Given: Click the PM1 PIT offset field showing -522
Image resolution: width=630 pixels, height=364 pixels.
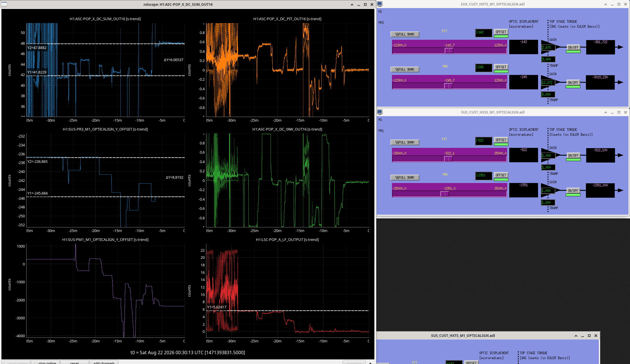Looking at the screenshot, I should [484, 141].
